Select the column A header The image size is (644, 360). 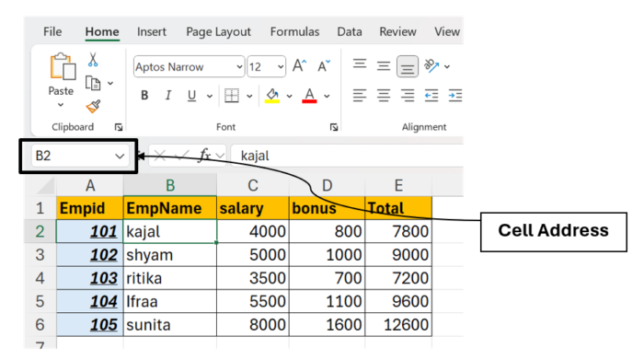90,185
